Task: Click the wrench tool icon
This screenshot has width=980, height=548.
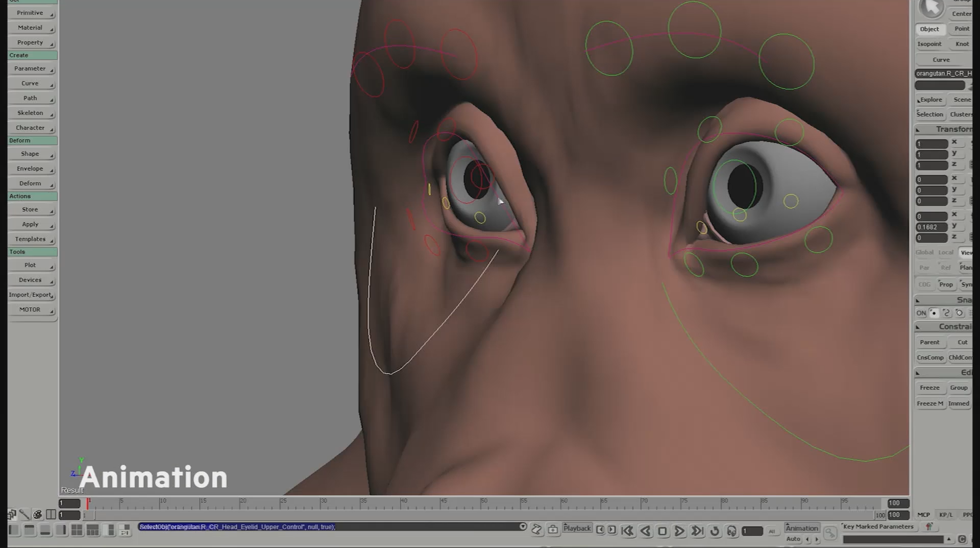Action: tap(24, 514)
